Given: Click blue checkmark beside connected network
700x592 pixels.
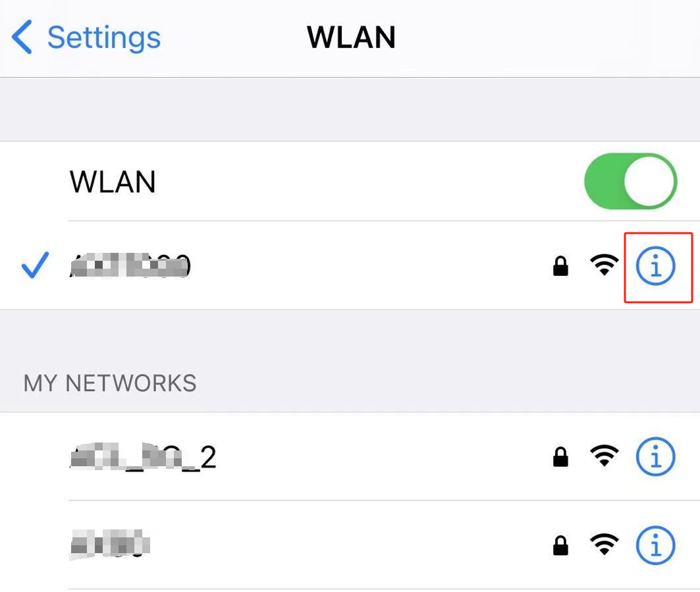Looking at the screenshot, I should (36, 265).
